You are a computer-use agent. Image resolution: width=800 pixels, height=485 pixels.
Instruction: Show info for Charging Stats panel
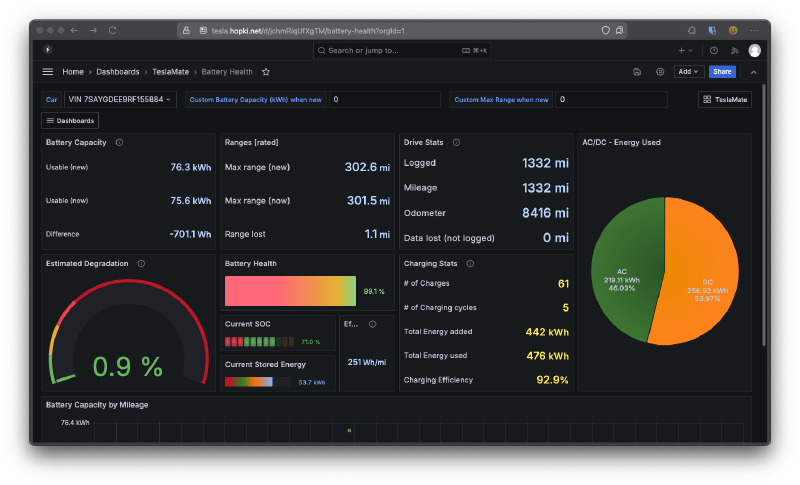[470, 263]
